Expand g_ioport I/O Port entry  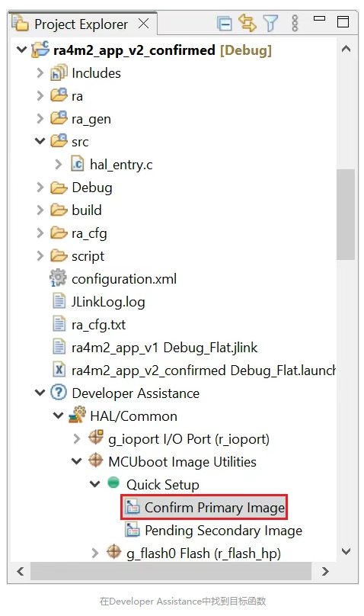(76, 438)
